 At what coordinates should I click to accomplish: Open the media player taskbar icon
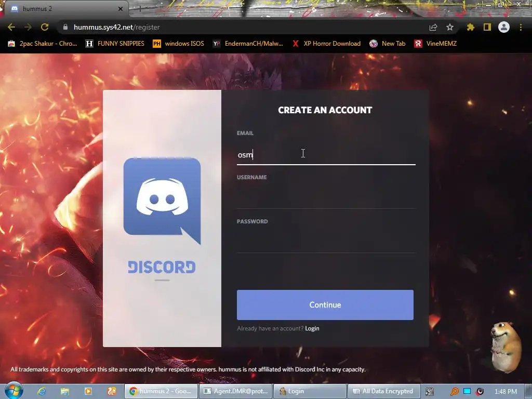tap(88, 391)
